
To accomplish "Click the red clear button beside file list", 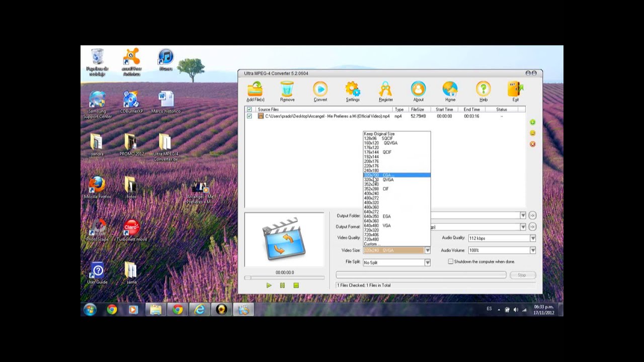I will click(532, 144).
